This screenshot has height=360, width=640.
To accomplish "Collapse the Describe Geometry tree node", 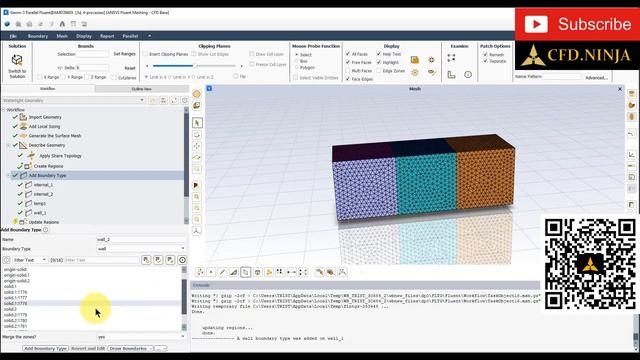I will [x=9, y=145].
